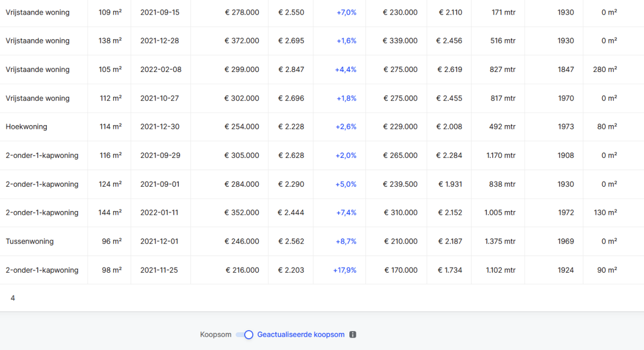This screenshot has height=350, width=644.
Task: Select the Tussenwoning row
Action: pyautogui.click(x=30, y=242)
